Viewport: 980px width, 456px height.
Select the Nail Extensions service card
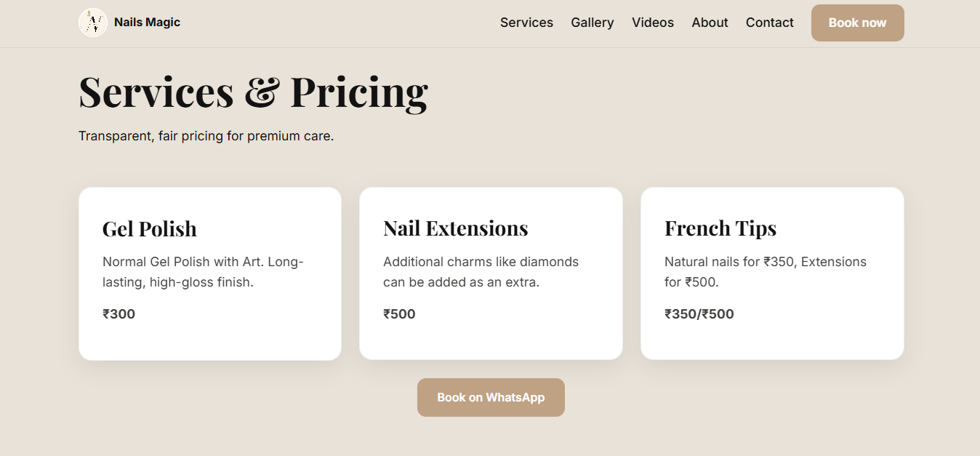tap(491, 273)
